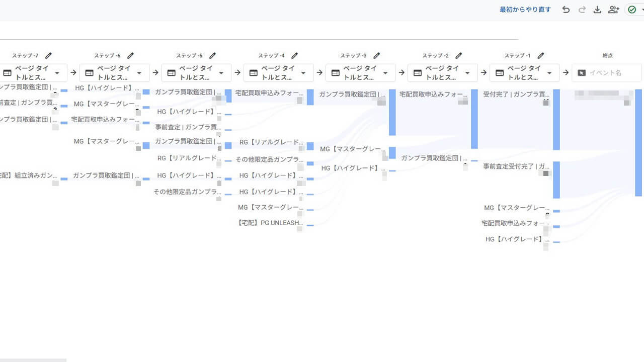Edit ステップ -7 with pencil icon
644x362 pixels.
click(48, 56)
